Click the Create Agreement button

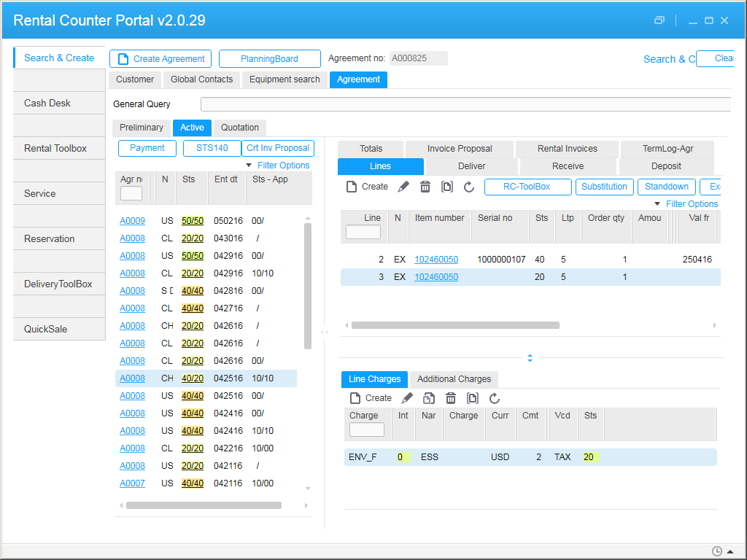point(160,59)
